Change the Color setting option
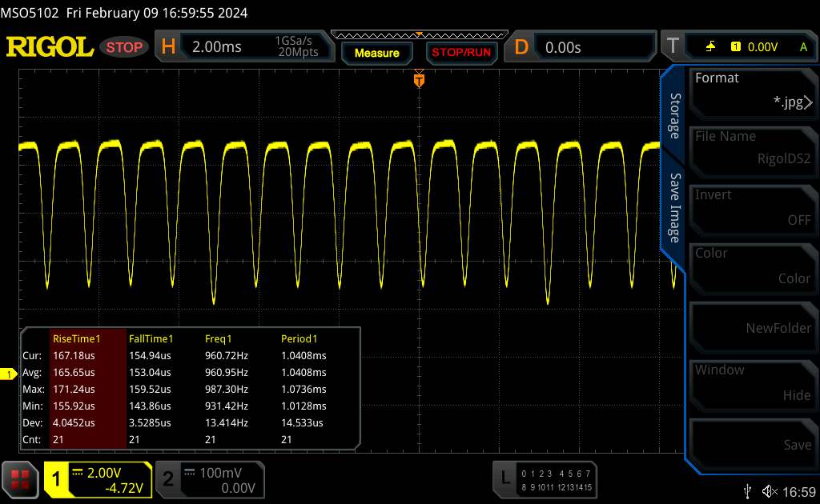This screenshot has width=820, height=504. coord(753,269)
